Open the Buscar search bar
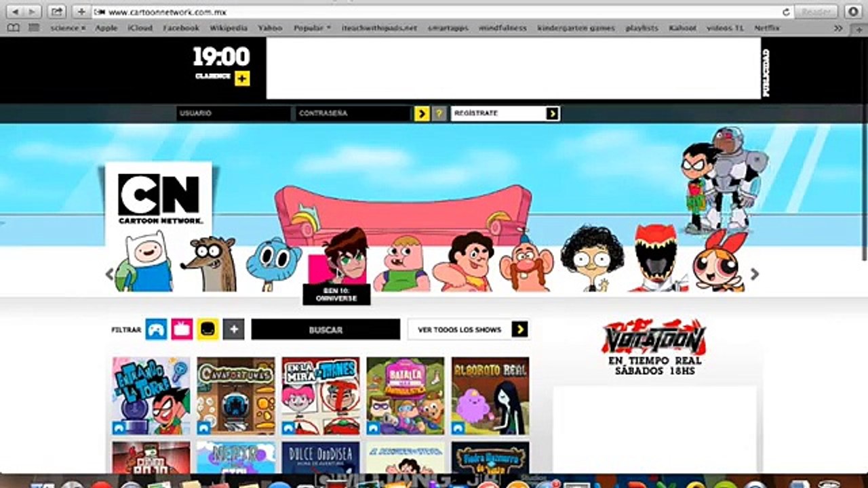 tap(325, 329)
